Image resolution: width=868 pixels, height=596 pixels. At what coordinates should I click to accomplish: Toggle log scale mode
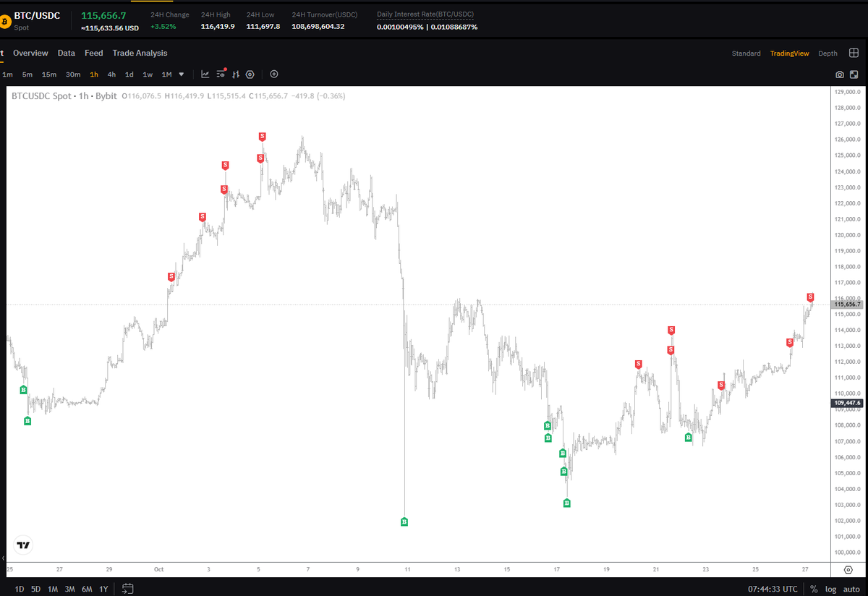(x=830, y=589)
